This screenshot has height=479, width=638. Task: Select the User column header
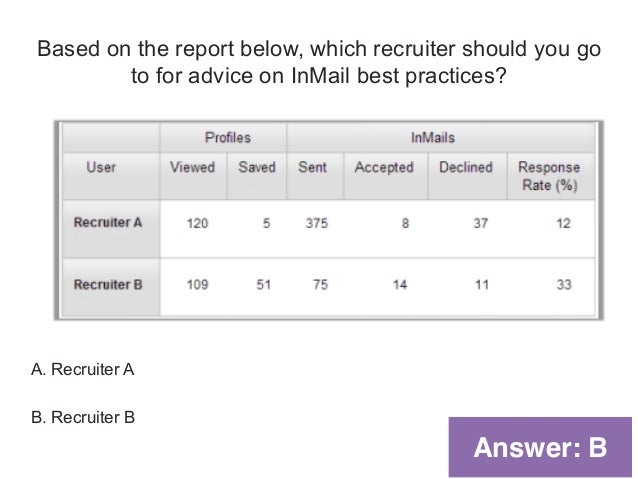tap(101, 168)
